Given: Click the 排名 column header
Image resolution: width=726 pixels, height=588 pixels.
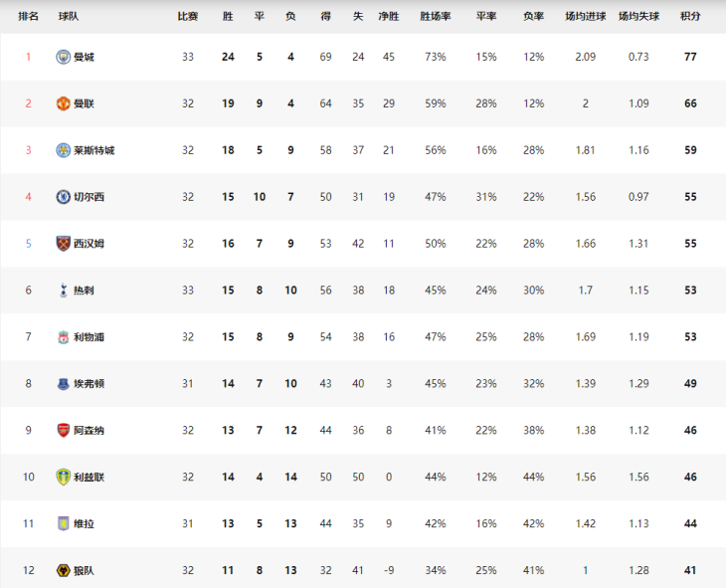Looking at the screenshot, I should [x=28, y=16].
